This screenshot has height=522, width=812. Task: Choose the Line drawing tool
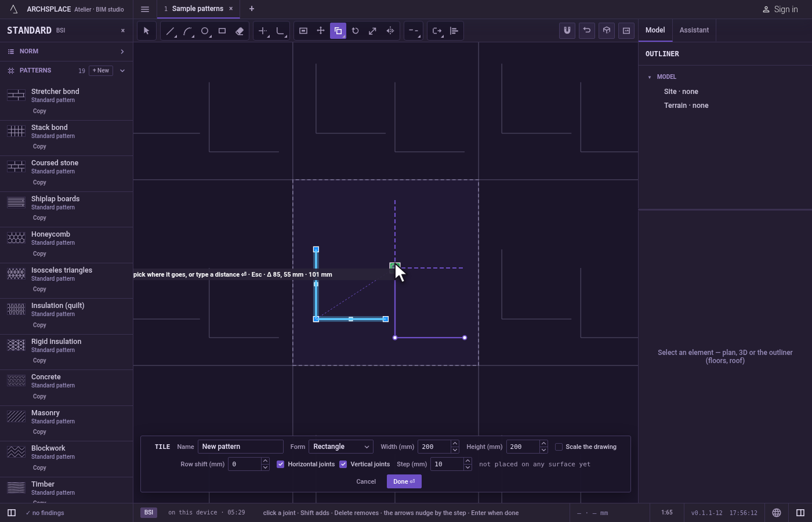tap(170, 31)
